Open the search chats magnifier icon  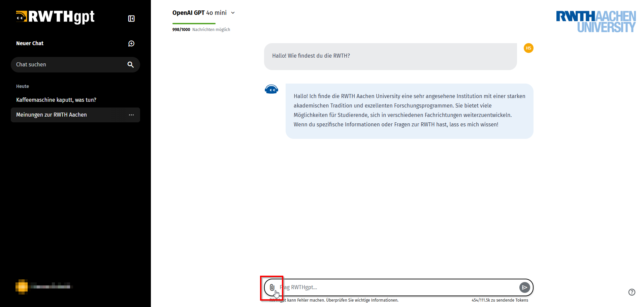click(131, 64)
